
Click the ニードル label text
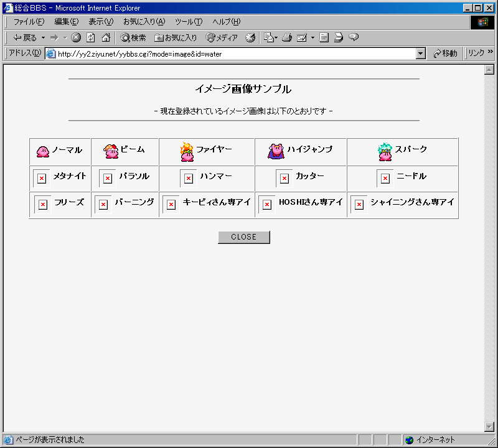pos(411,176)
